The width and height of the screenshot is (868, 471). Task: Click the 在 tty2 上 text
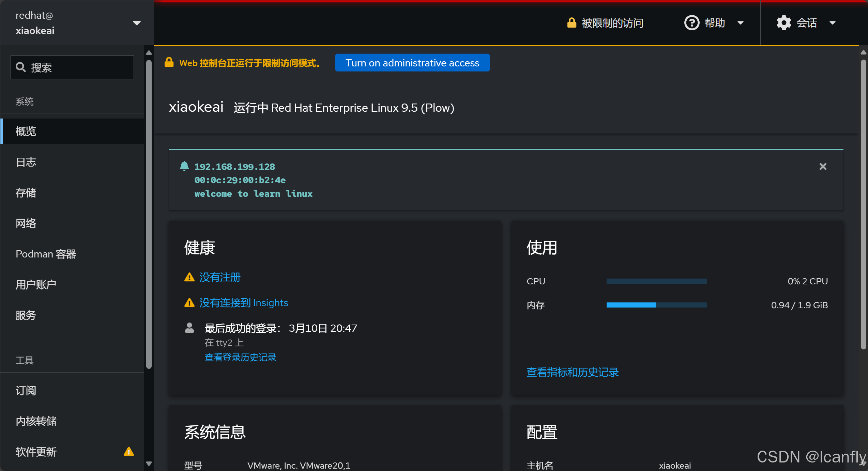click(x=224, y=342)
